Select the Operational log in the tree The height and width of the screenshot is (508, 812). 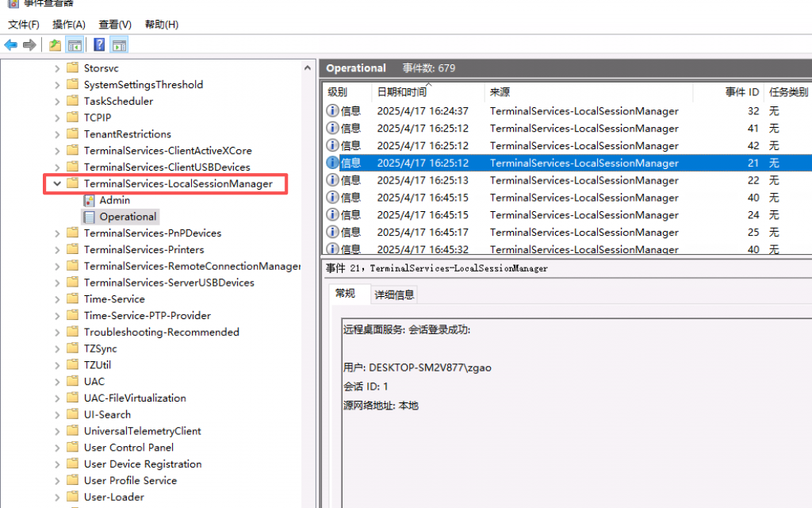pos(127,217)
